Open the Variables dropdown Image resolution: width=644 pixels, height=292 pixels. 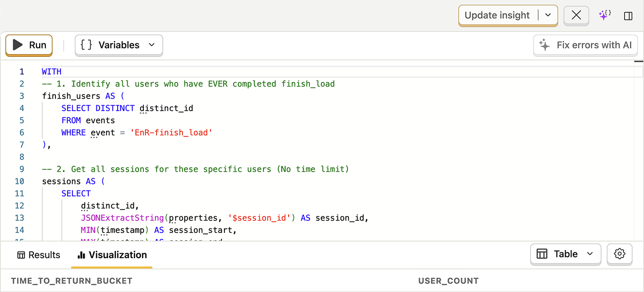point(119,45)
